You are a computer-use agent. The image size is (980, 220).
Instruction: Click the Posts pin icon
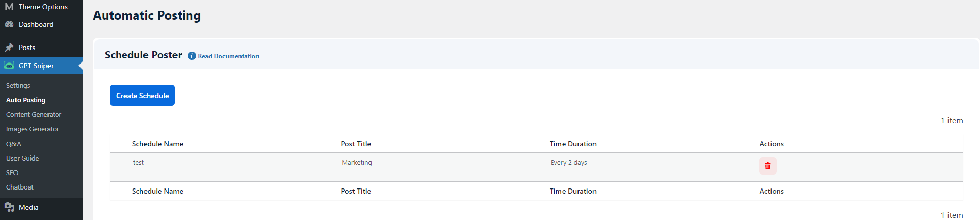click(9, 48)
